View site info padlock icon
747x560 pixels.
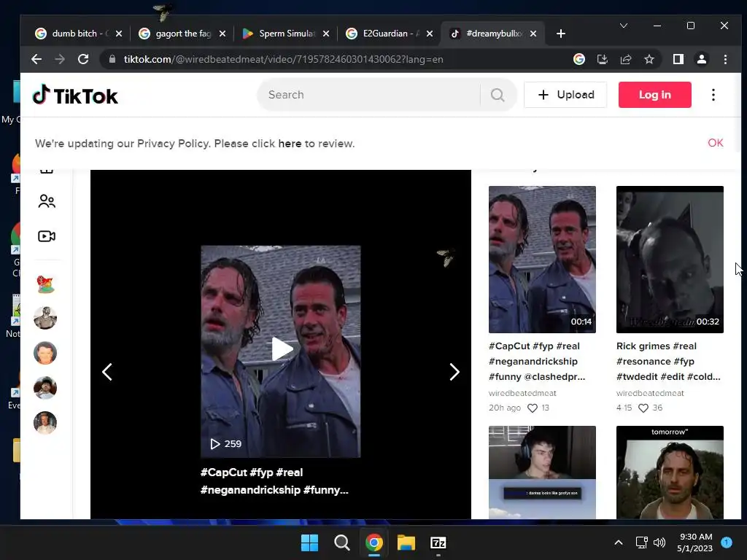(112, 59)
